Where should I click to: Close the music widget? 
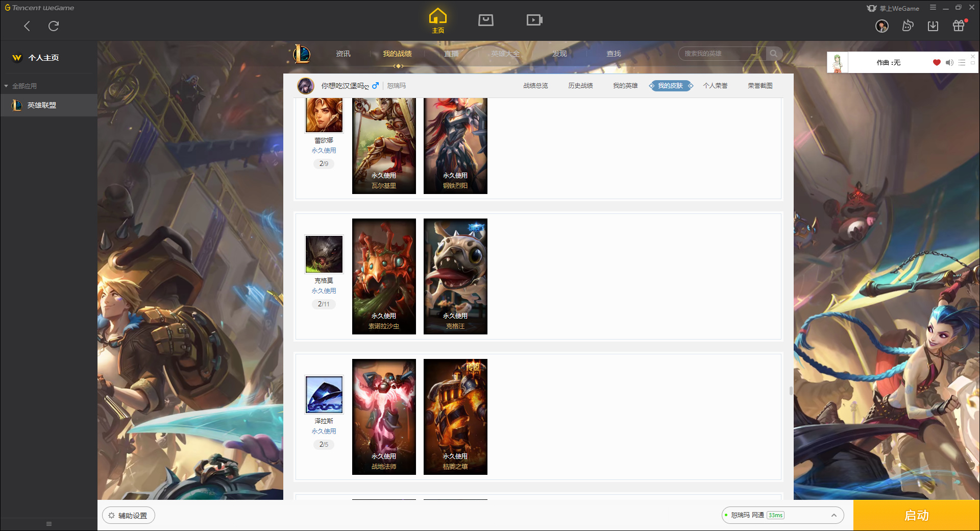973,56
